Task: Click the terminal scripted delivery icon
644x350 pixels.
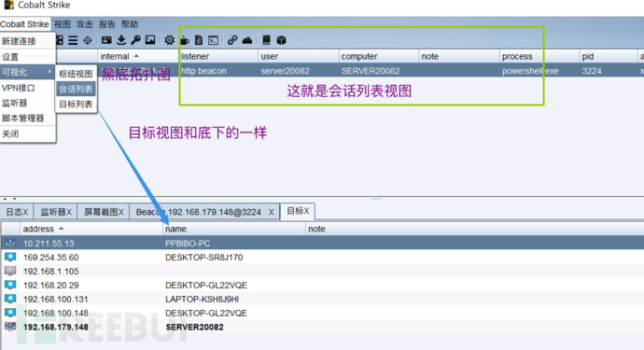Action: (213, 40)
